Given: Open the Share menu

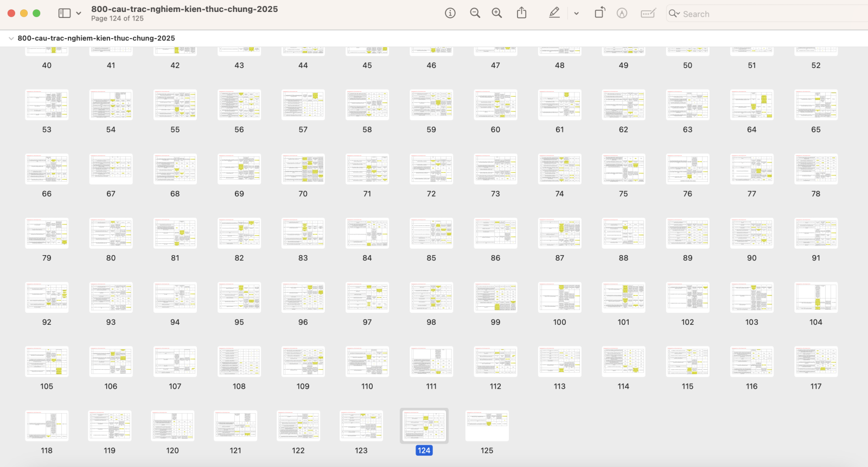Looking at the screenshot, I should [521, 14].
